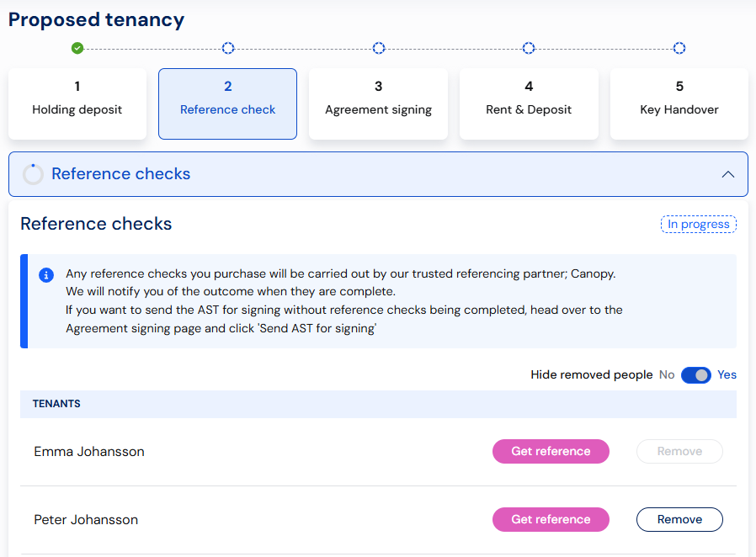
Task: Get reference for Peter Johansson
Action: point(551,520)
